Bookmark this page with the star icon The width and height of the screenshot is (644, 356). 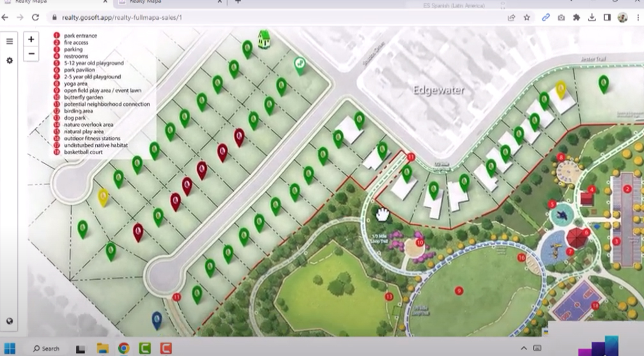pos(526,18)
